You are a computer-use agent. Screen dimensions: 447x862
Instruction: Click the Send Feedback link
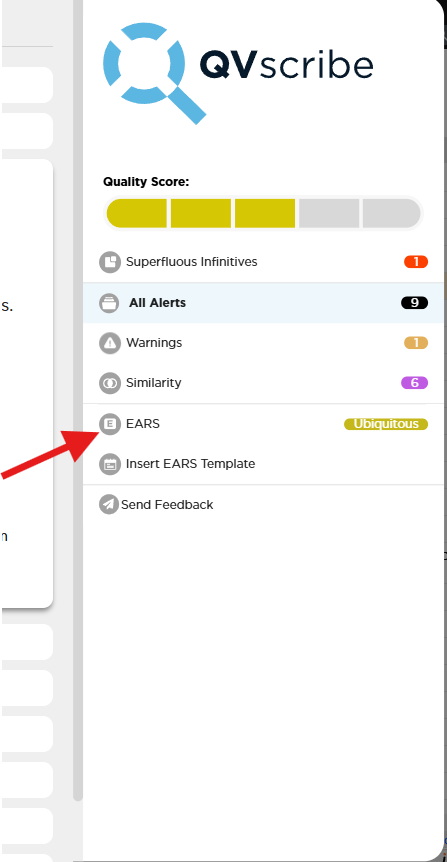click(x=167, y=505)
